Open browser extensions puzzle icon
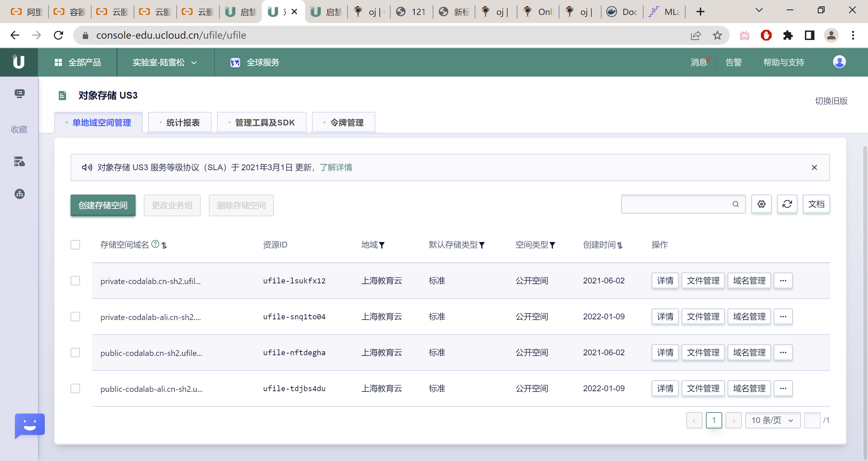The width and height of the screenshot is (868, 461). (788, 35)
